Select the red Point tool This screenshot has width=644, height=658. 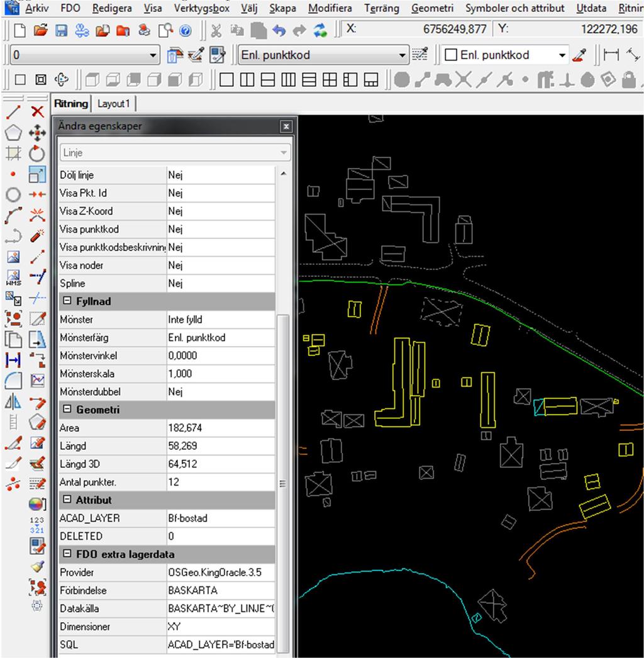13,174
